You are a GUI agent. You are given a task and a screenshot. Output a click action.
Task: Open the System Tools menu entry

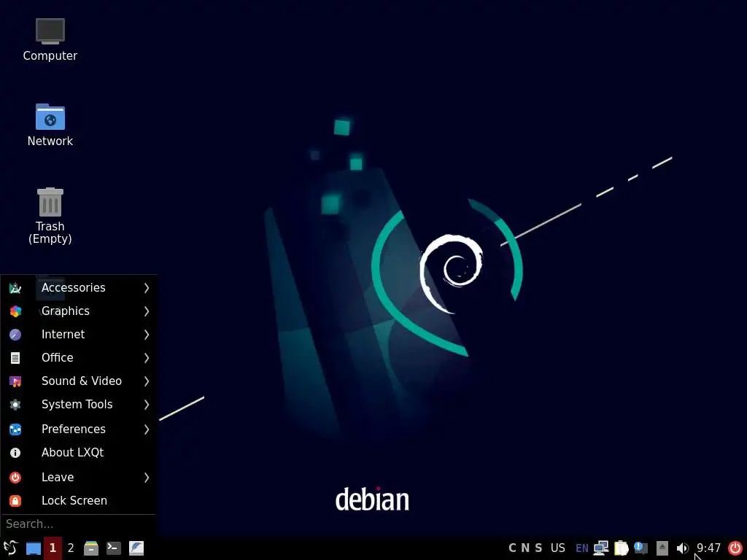click(79, 404)
